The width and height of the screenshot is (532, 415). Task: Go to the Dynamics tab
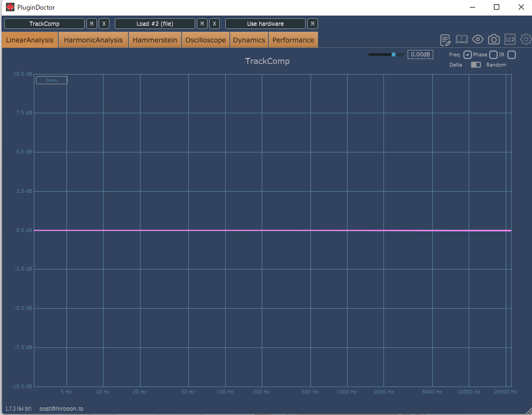249,40
